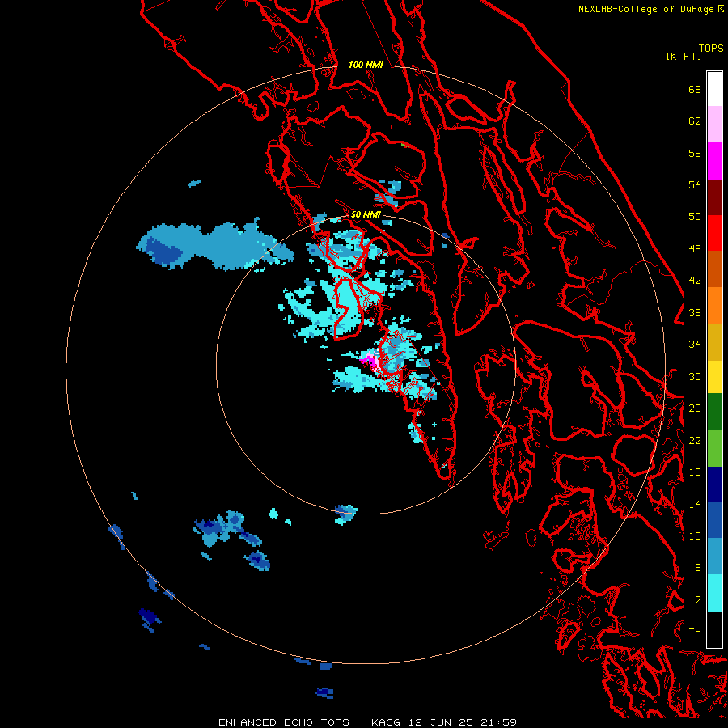Click the 50 legend value

[x=695, y=217]
